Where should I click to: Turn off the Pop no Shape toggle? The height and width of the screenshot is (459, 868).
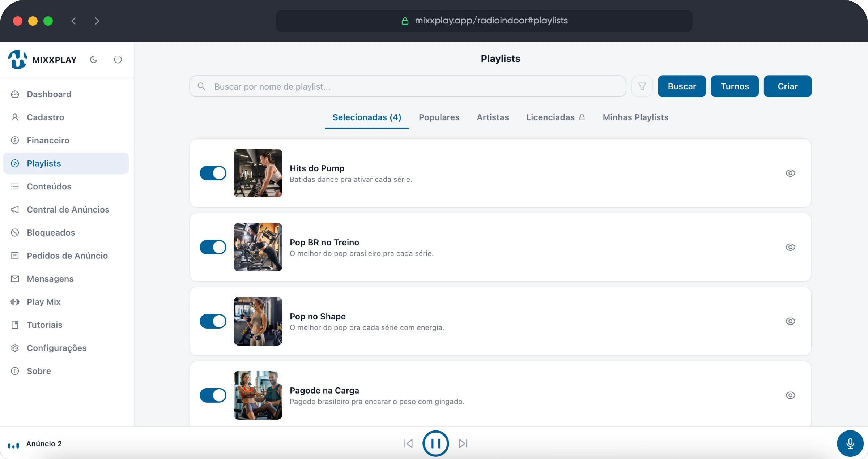213,321
